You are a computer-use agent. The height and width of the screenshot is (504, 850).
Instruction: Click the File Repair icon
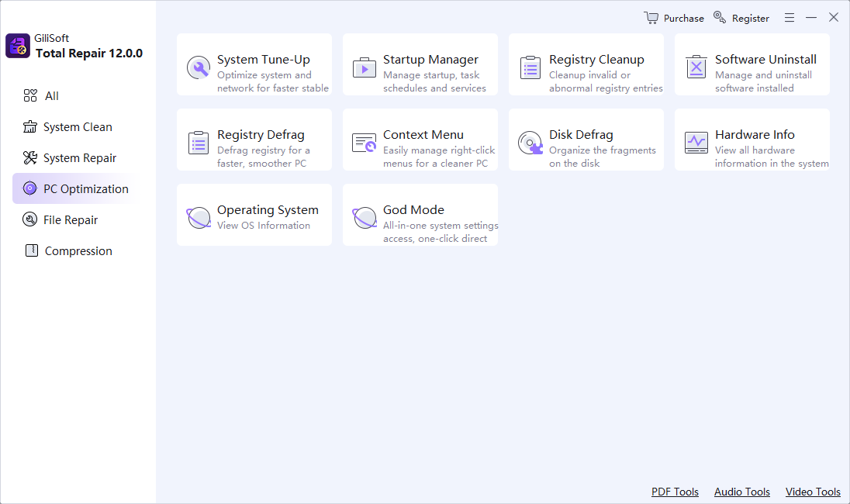coord(29,219)
